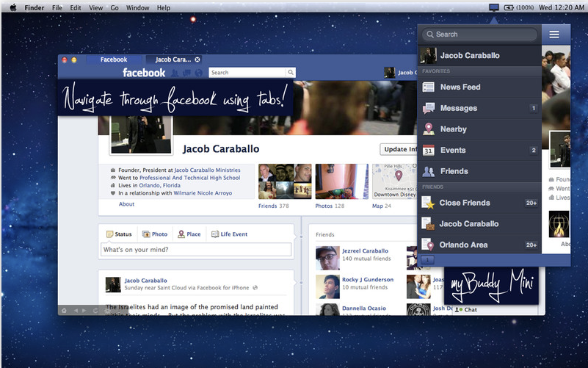
Task: Open the About link on profile
Action: (126, 204)
